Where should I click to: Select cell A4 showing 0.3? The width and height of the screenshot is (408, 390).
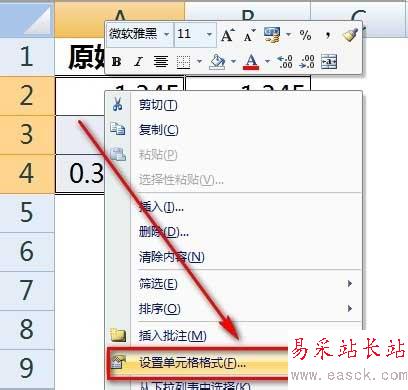click(x=80, y=174)
